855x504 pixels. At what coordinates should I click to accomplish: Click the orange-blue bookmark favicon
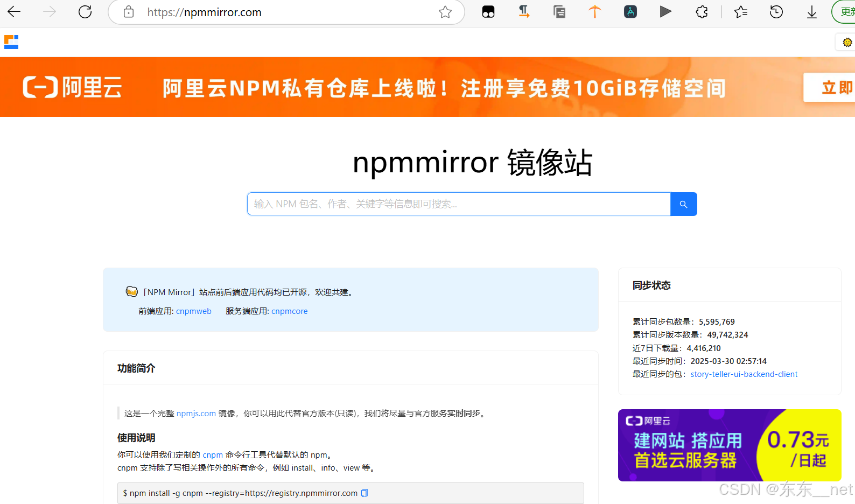11,42
